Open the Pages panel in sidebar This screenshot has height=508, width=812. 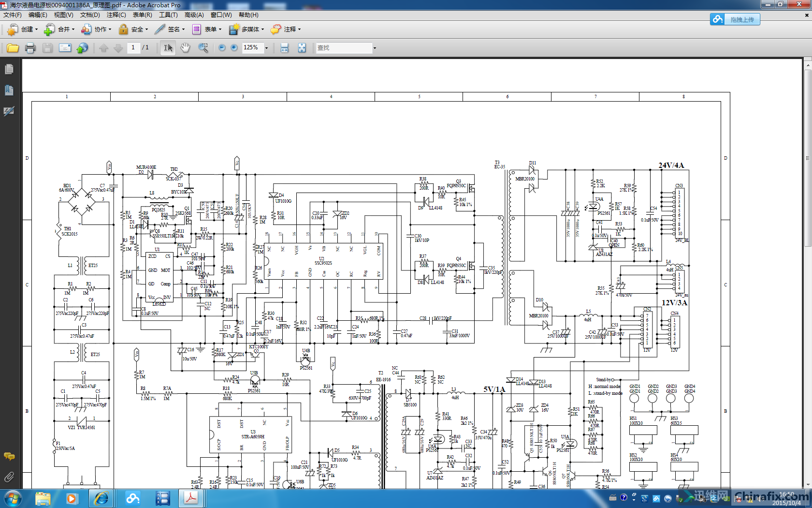[x=9, y=69]
